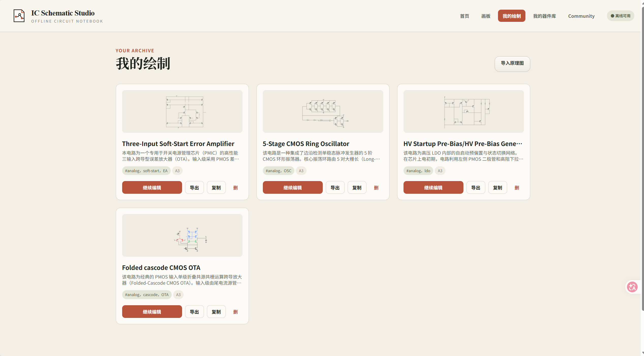
Task: Click the page vertical scrollbar
Action: point(642,159)
